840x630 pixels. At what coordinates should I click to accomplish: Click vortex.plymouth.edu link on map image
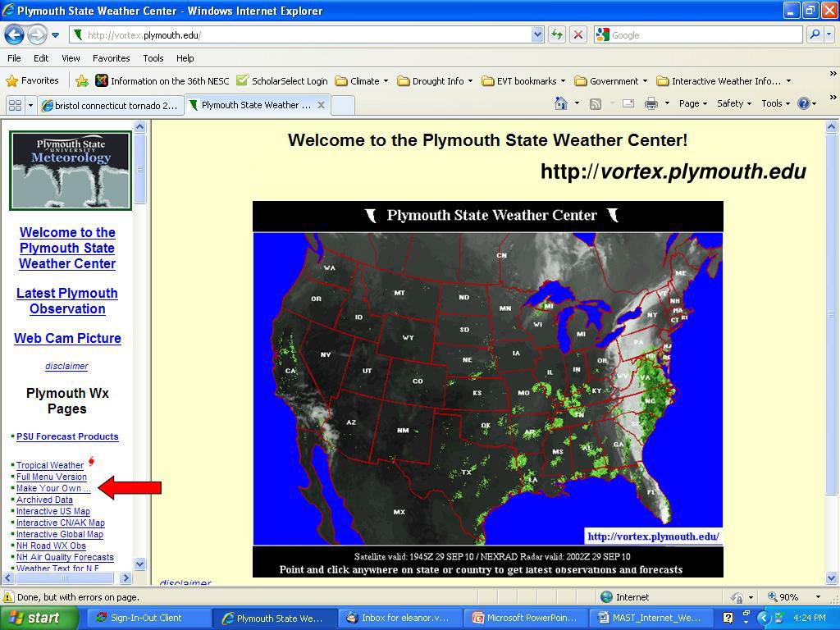(653, 536)
